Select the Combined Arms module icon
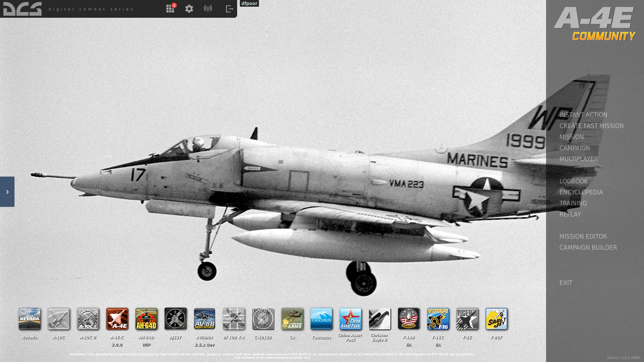 [x=292, y=319]
